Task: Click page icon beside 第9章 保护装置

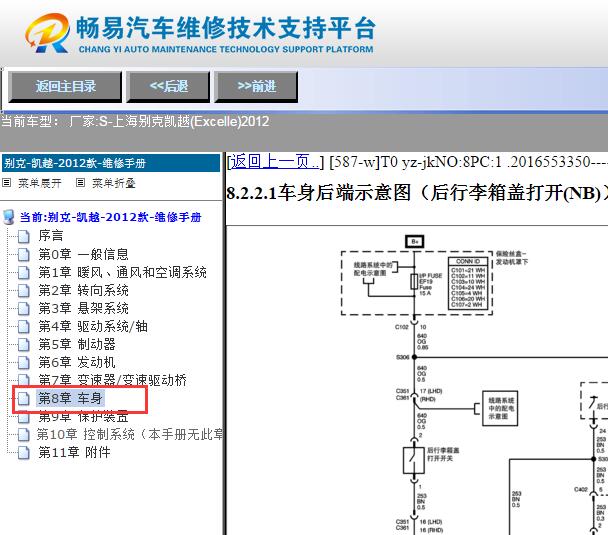Action: click(24, 416)
